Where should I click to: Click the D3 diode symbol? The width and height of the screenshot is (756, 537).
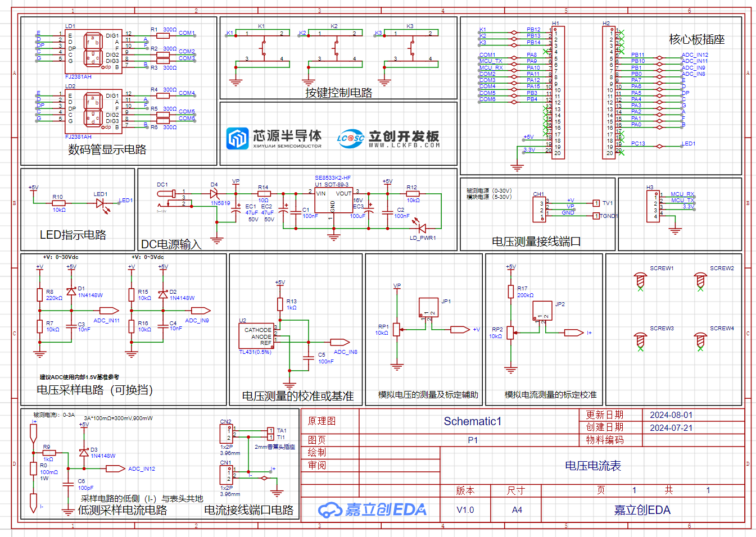[x=84, y=452]
